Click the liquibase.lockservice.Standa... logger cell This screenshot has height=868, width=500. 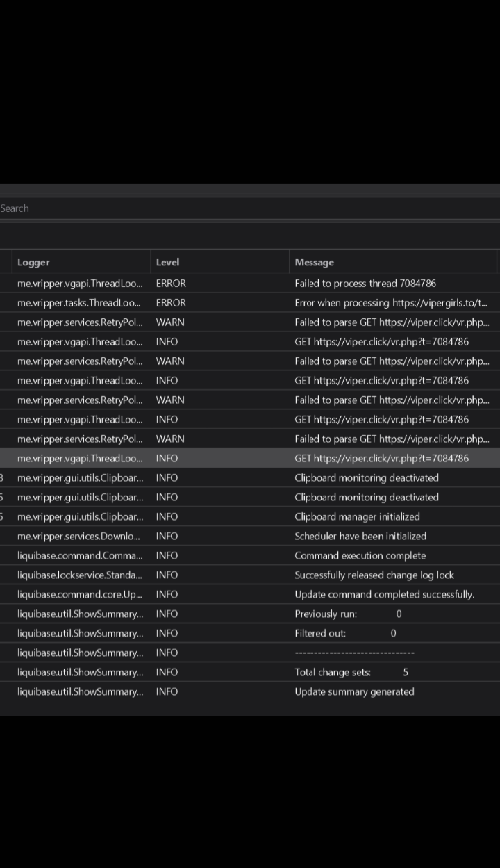[x=79, y=575]
